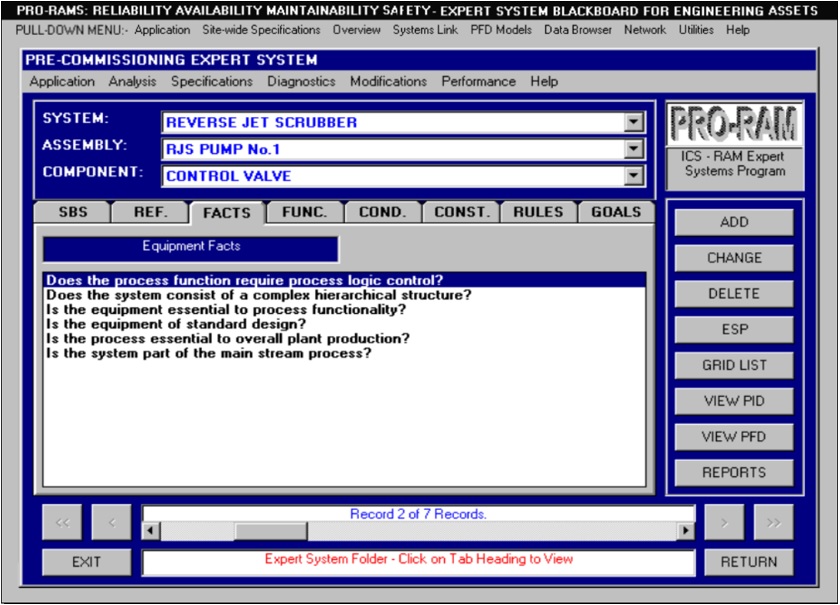Open the RULES tab

[538, 212]
